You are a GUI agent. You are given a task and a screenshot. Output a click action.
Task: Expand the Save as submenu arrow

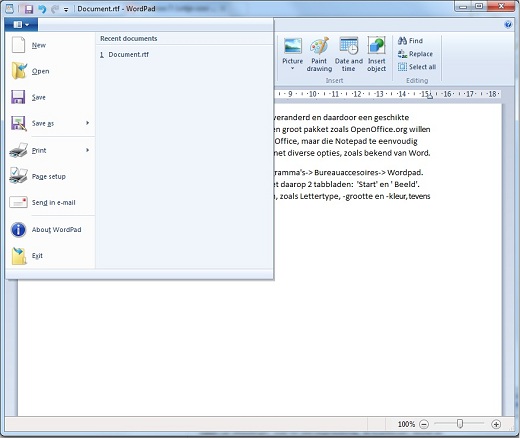[x=87, y=123]
